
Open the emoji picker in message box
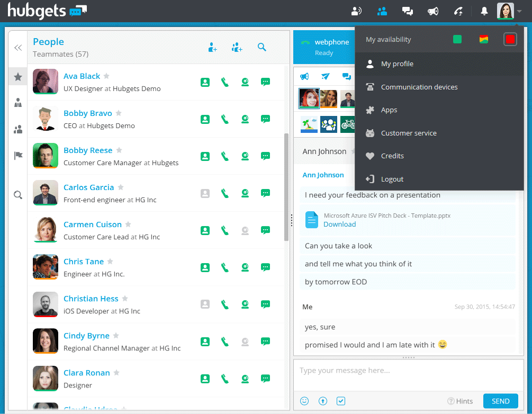(x=304, y=401)
